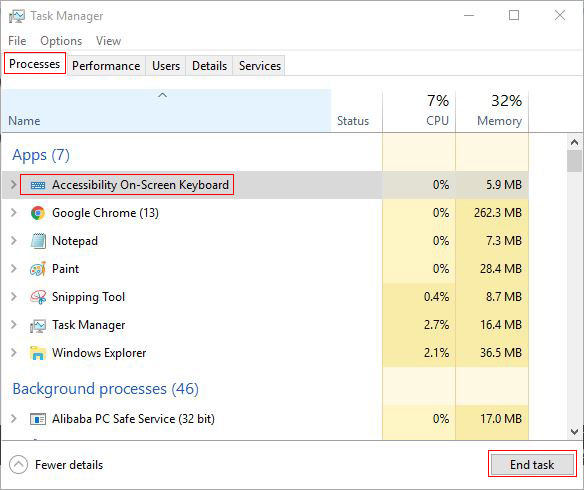
Task: Switch to the Users tab
Action: 166,66
